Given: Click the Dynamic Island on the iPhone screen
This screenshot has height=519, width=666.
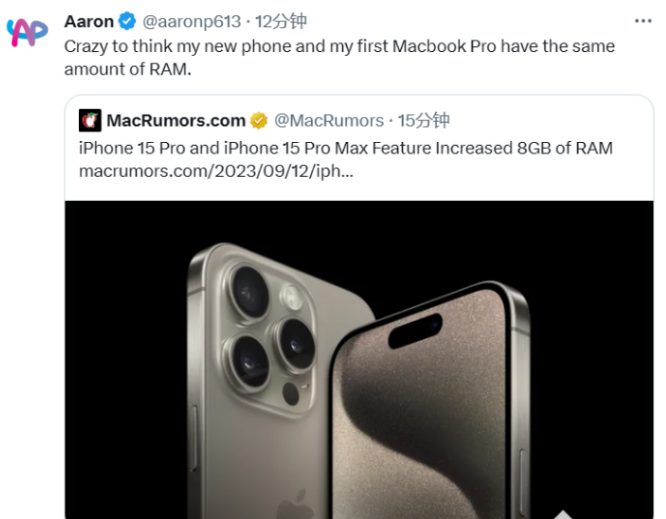Looking at the screenshot, I should pos(415,330).
